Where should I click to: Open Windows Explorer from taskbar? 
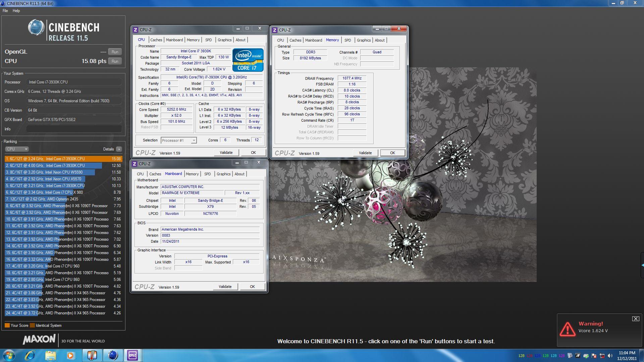click(50, 355)
